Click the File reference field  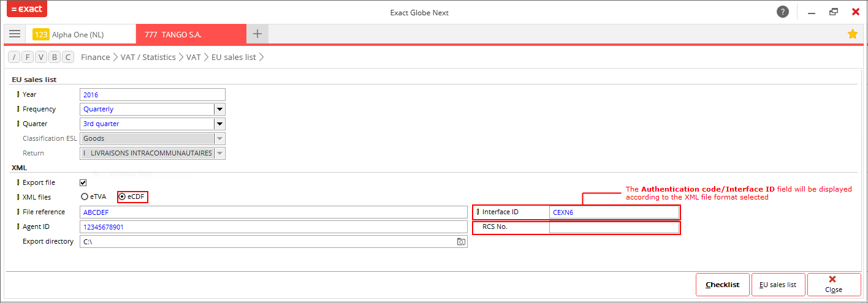(x=273, y=212)
